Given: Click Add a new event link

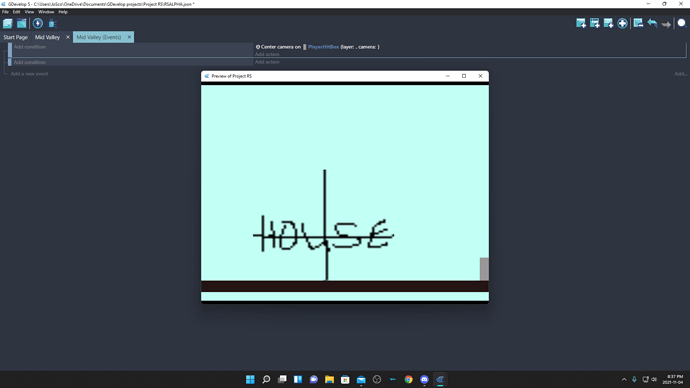Looking at the screenshot, I should tap(29, 74).
